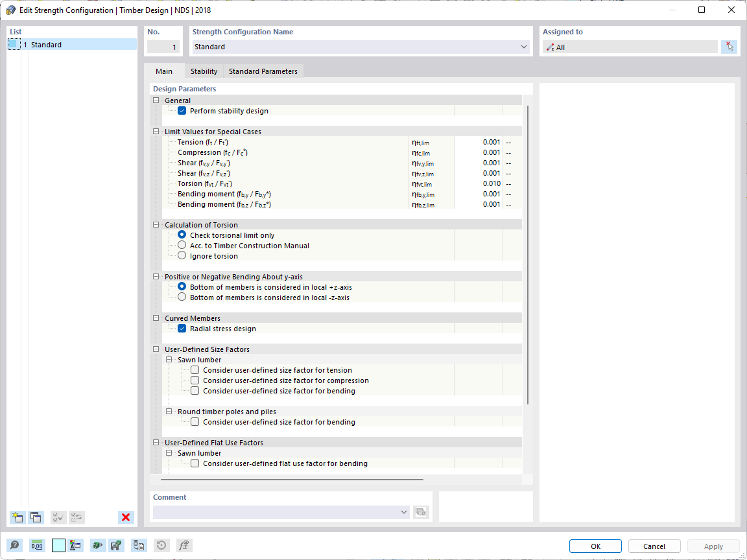Collapse Round timber poles and piles group
The image size is (747, 560).
tap(169, 412)
